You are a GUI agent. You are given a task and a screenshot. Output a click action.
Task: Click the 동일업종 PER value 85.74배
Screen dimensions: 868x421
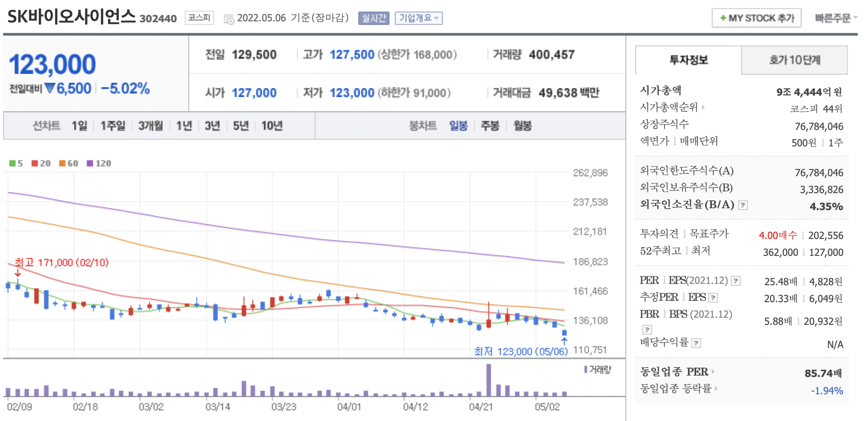tap(823, 373)
